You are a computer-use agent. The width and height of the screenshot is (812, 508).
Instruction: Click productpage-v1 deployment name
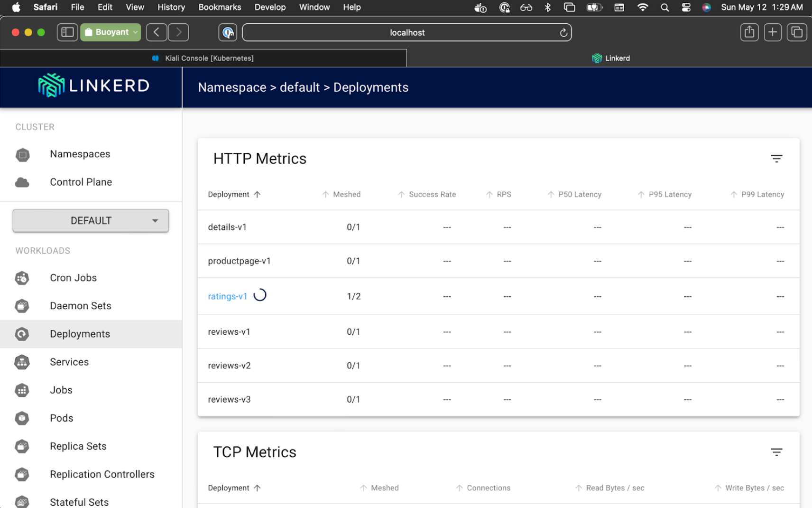(239, 261)
